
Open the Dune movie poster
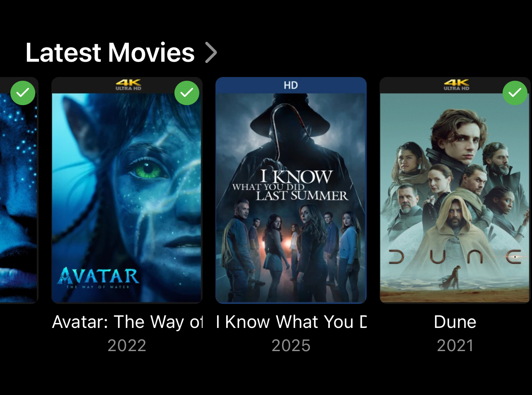pyautogui.click(x=455, y=190)
